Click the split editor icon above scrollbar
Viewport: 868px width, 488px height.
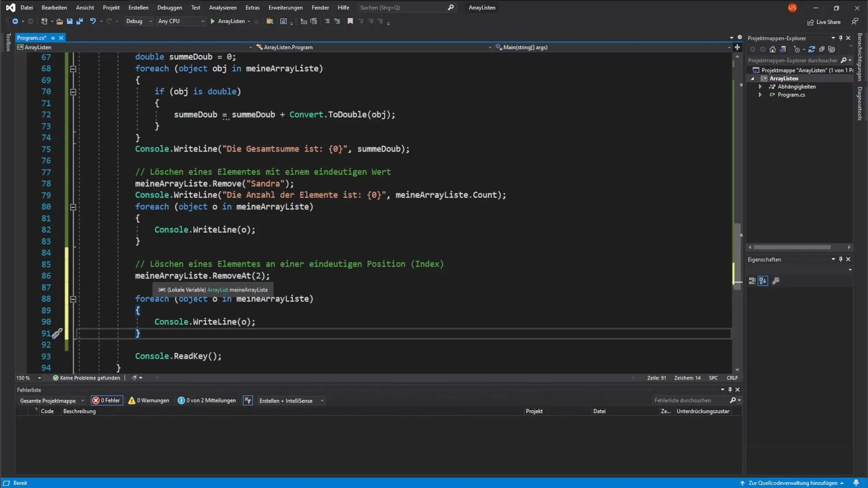[x=737, y=47]
